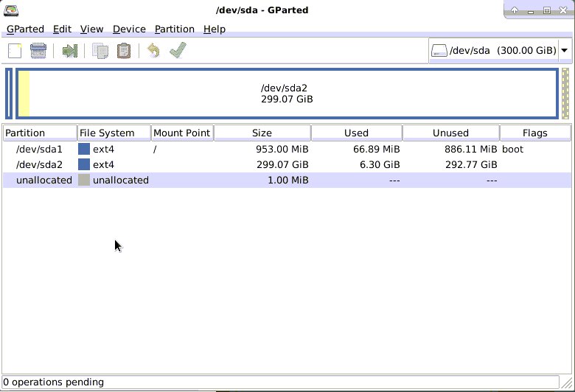Click the blue ext4 color swatch for /dev/sda1
Image resolution: width=575 pixels, height=392 pixels.
coord(84,149)
